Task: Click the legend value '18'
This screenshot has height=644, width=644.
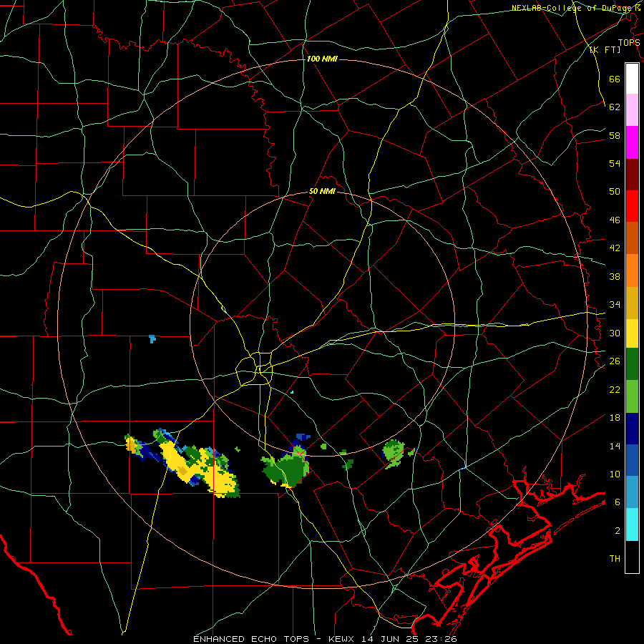Action: [x=615, y=418]
